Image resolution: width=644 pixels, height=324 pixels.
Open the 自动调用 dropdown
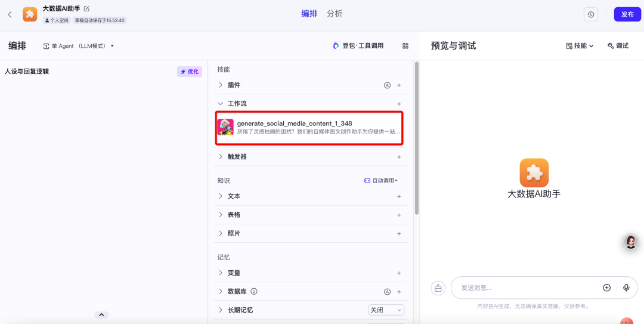coord(381,181)
